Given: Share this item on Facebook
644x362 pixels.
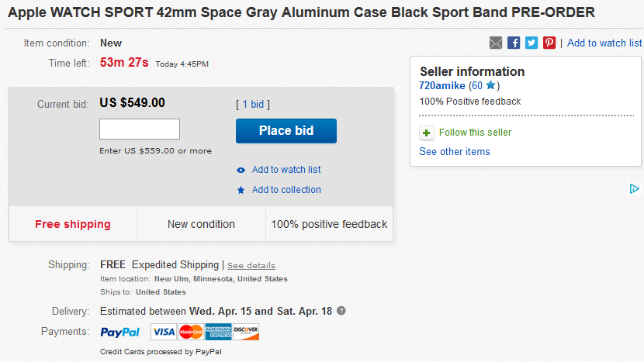Looking at the screenshot, I should click(x=514, y=43).
